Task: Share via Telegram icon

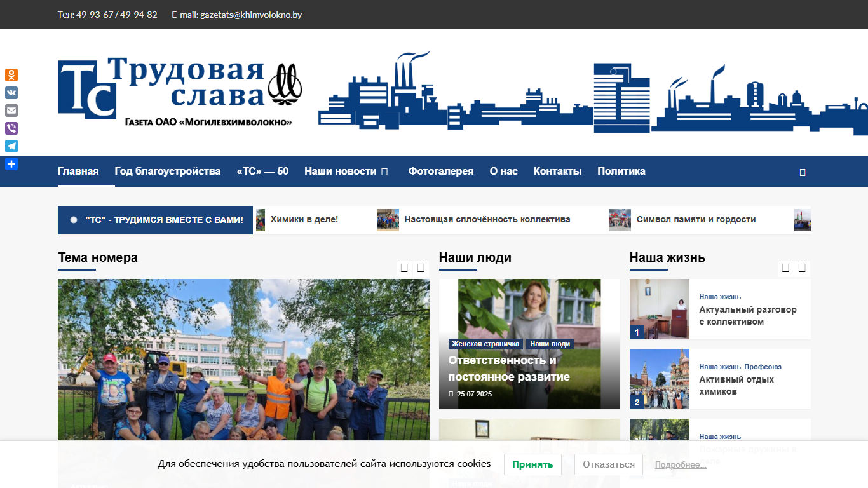Action: click(11, 146)
